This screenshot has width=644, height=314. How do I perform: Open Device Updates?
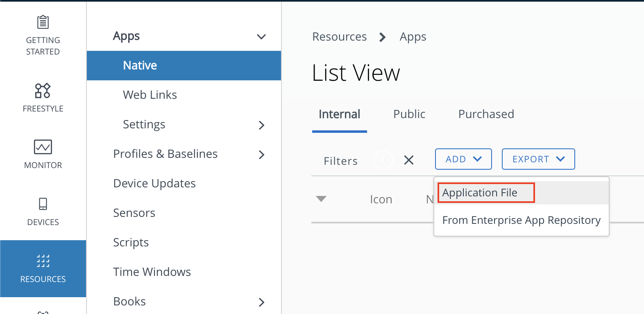coord(154,183)
